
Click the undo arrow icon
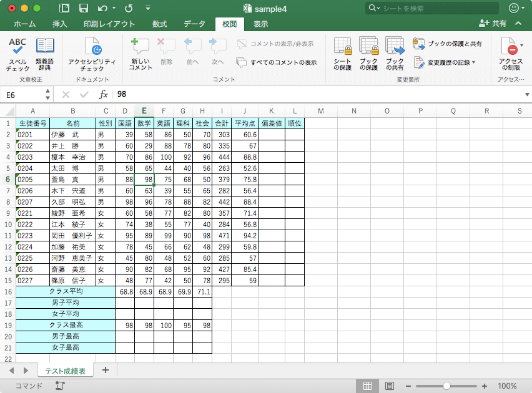[102, 8]
